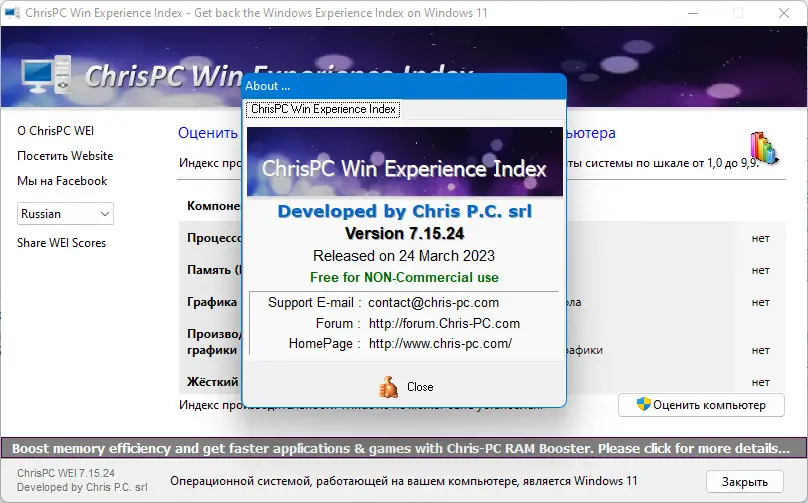
Task: Minimize the ChrisPC main window
Action: click(693, 13)
